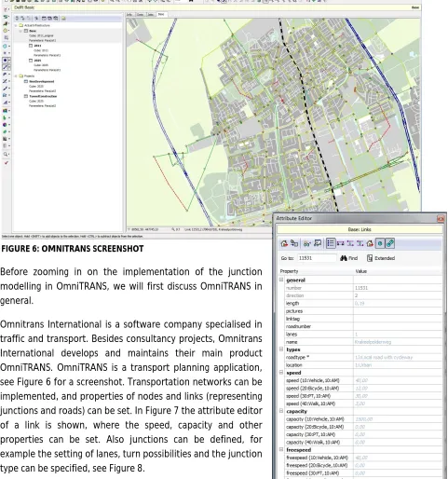Click the capacity (40:Walk, 10:AM) row
The width and height of the screenshot is (448, 479).
pos(363,442)
